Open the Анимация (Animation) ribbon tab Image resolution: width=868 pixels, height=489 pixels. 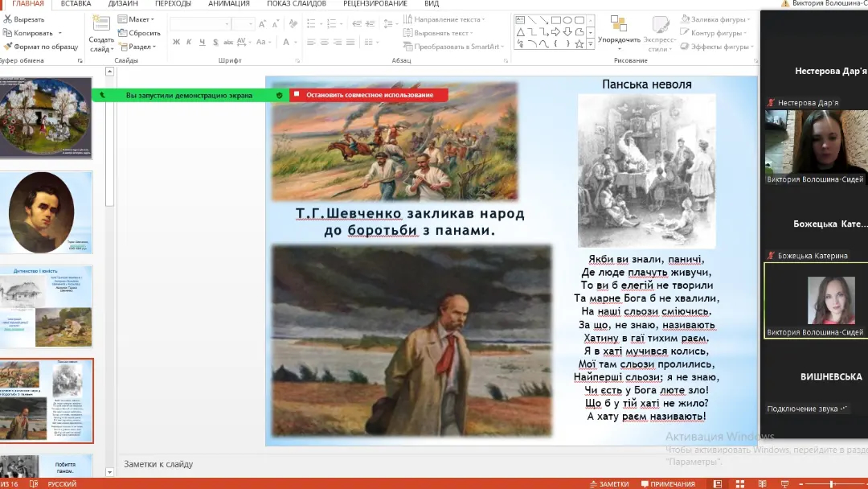[228, 4]
